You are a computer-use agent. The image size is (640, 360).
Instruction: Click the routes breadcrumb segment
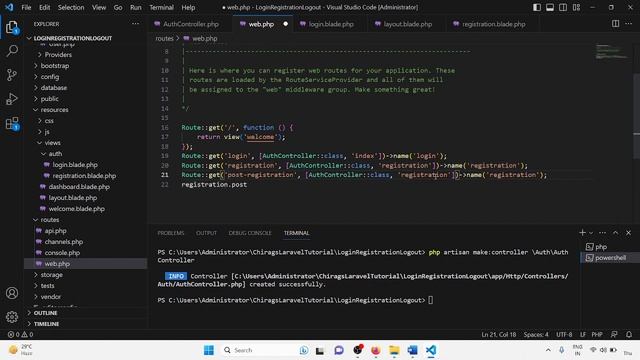pos(164,38)
